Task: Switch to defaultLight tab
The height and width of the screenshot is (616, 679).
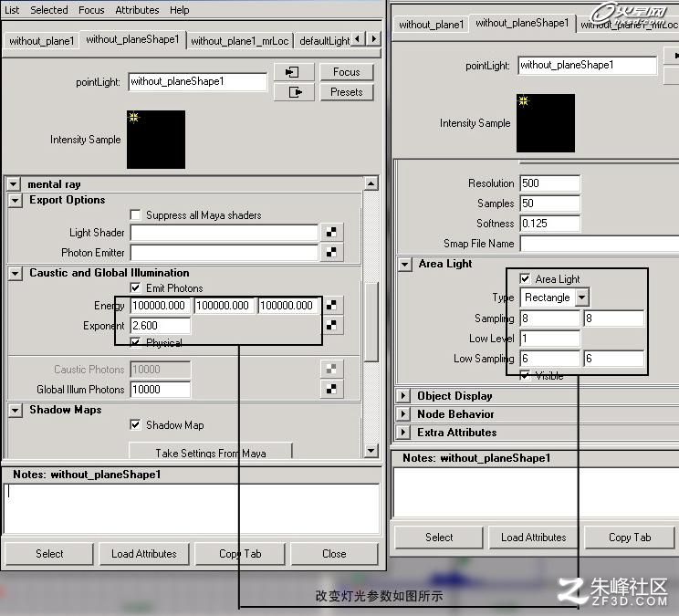Action: (x=324, y=41)
